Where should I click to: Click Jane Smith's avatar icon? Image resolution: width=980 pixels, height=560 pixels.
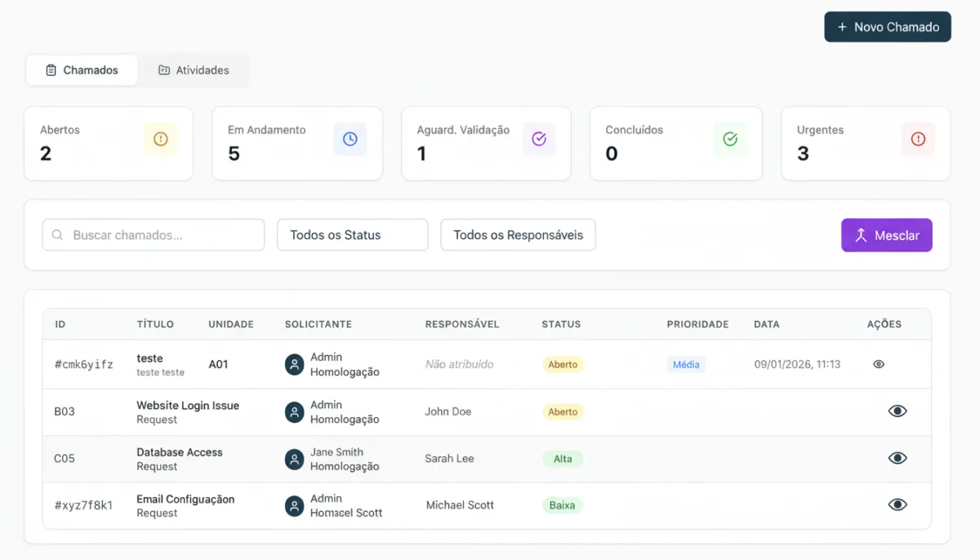(295, 459)
